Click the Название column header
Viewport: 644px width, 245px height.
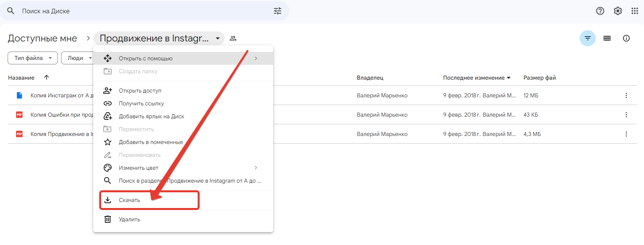coord(21,78)
